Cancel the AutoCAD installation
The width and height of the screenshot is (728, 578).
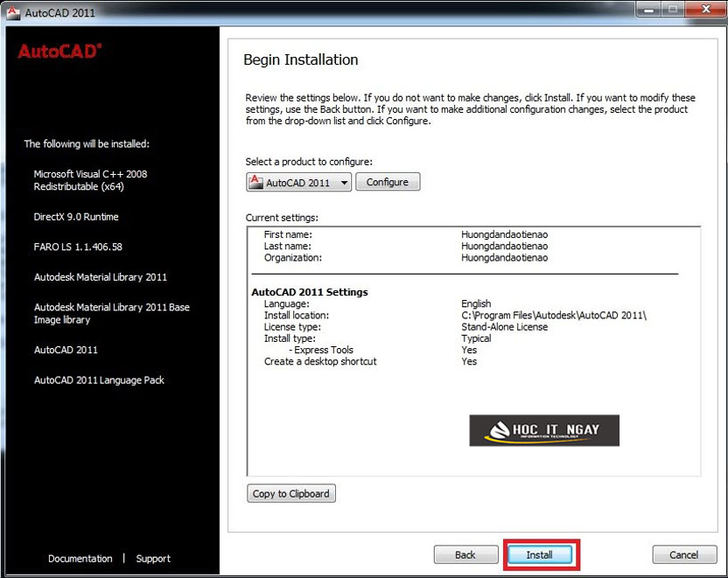(x=684, y=554)
